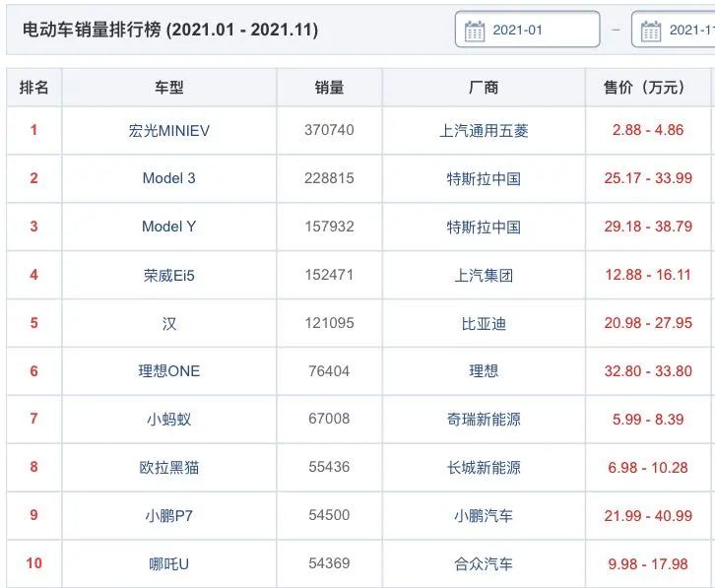Open the 汉 model link
715x588 pixels.
pos(168,323)
